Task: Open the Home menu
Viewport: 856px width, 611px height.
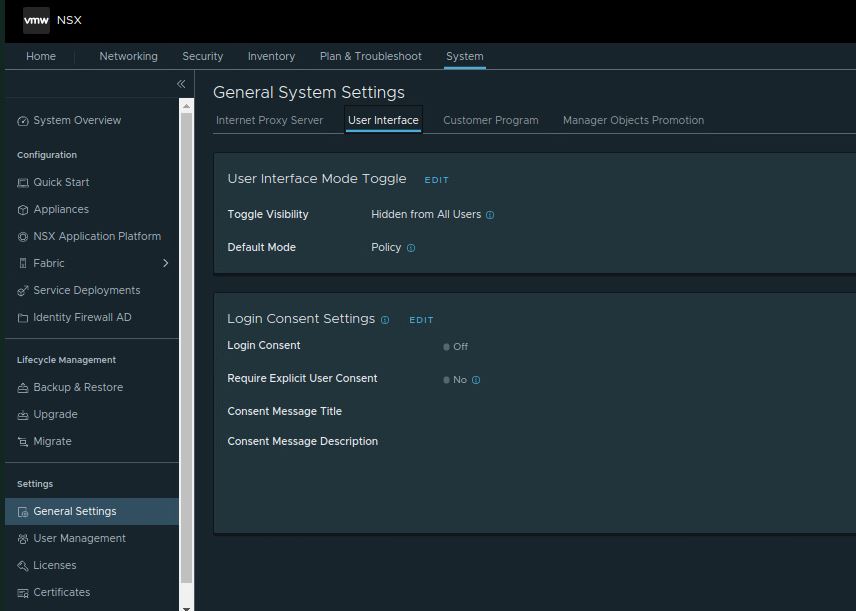Action: (41, 56)
